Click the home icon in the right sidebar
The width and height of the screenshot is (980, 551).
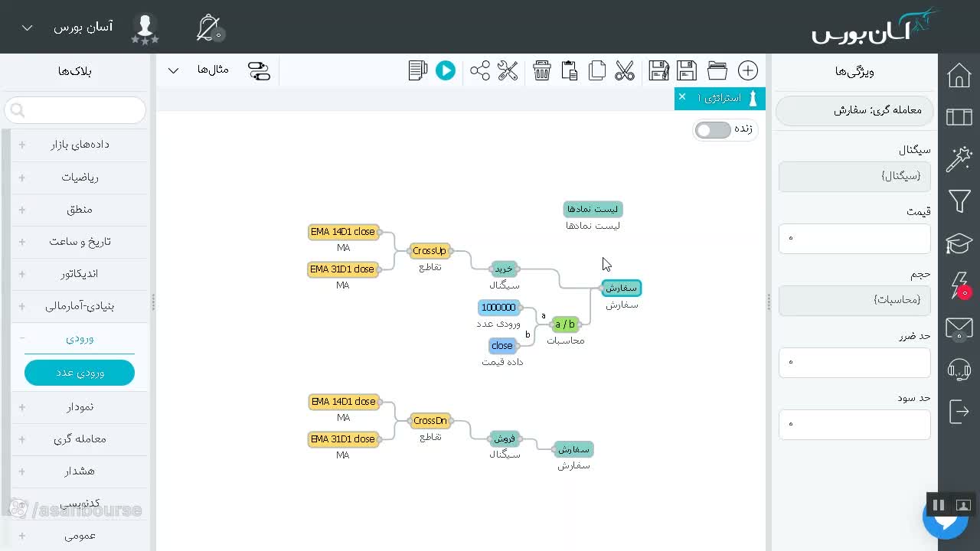click(959, 75)
